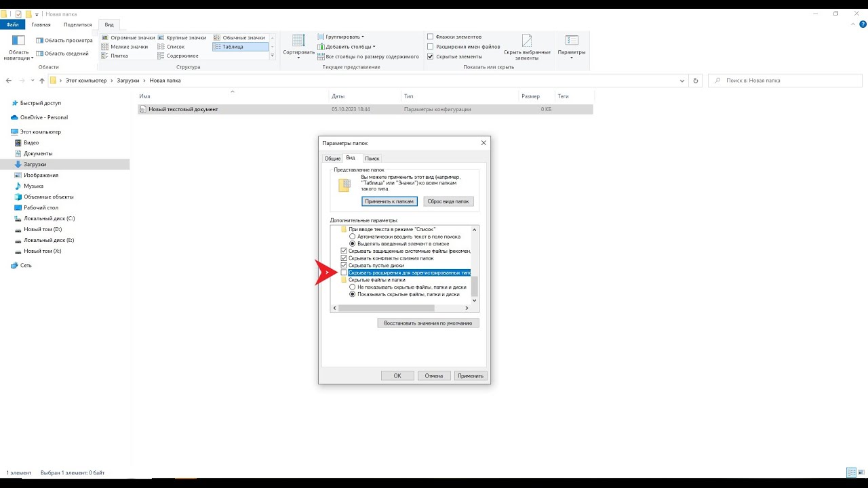
Task: Click Отмена button
Action: 434,375
